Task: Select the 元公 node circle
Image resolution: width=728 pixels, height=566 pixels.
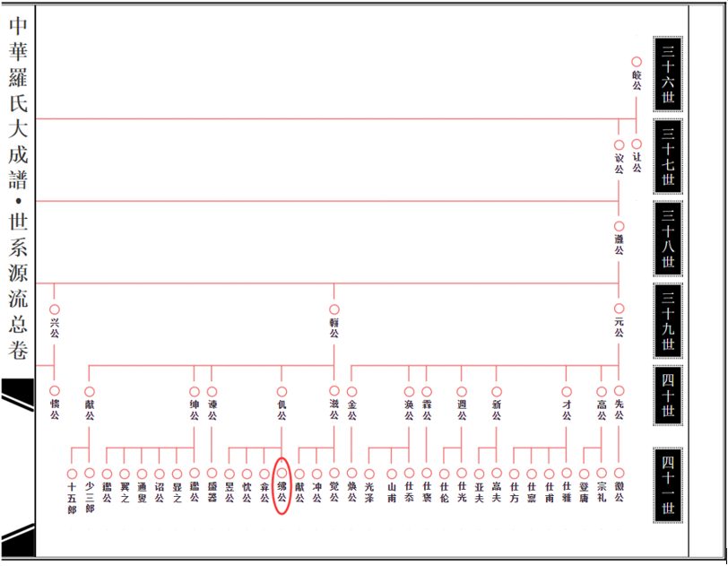Action: 619,309
